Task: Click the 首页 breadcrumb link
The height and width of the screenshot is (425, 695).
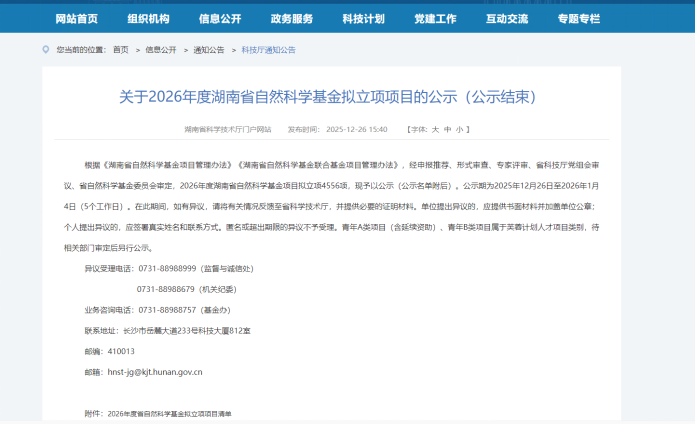Action: 120,49
